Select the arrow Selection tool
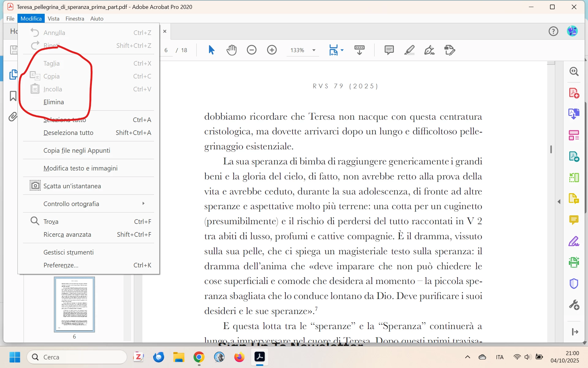 click(x=211, y=50)
